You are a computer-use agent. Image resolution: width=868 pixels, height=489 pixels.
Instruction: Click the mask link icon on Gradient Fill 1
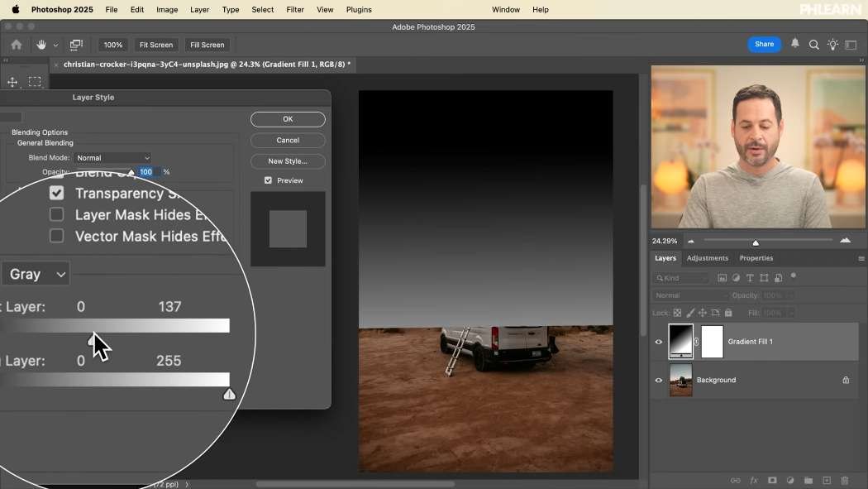(x=696, y=342)
